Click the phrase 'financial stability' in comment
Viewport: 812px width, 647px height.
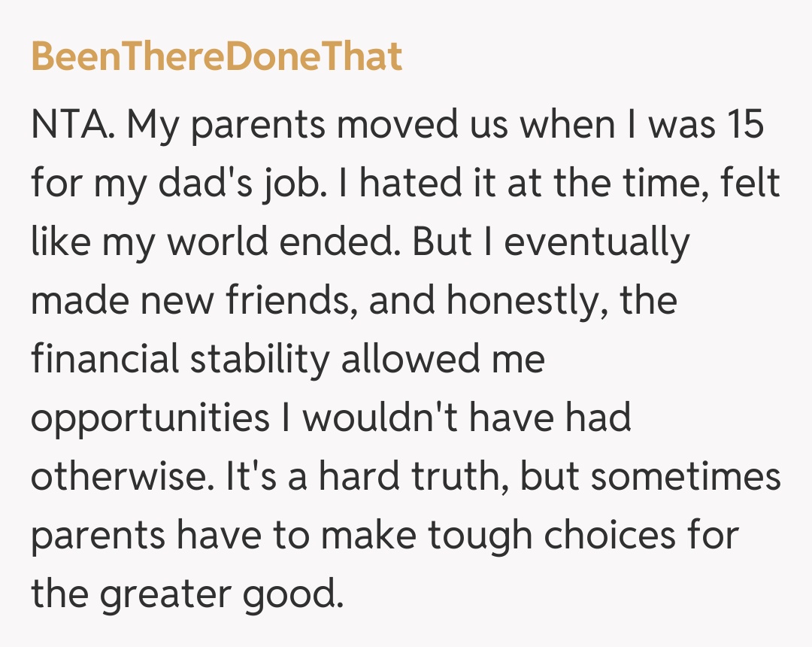[x=180, y=360]
